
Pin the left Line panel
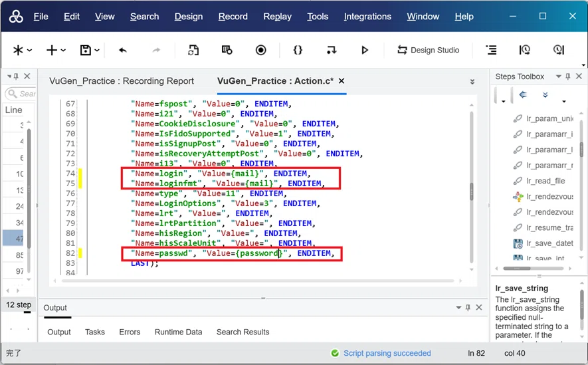coord(16,76)
